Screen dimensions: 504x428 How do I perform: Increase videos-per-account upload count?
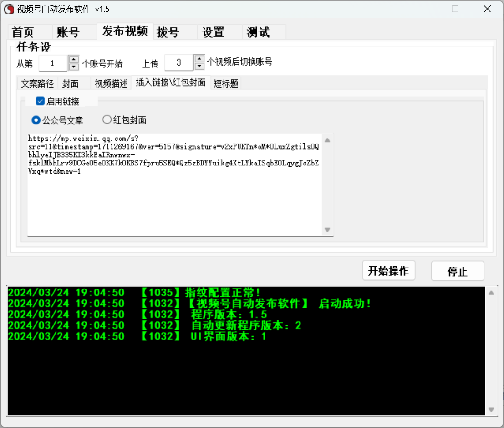(199, 59)
